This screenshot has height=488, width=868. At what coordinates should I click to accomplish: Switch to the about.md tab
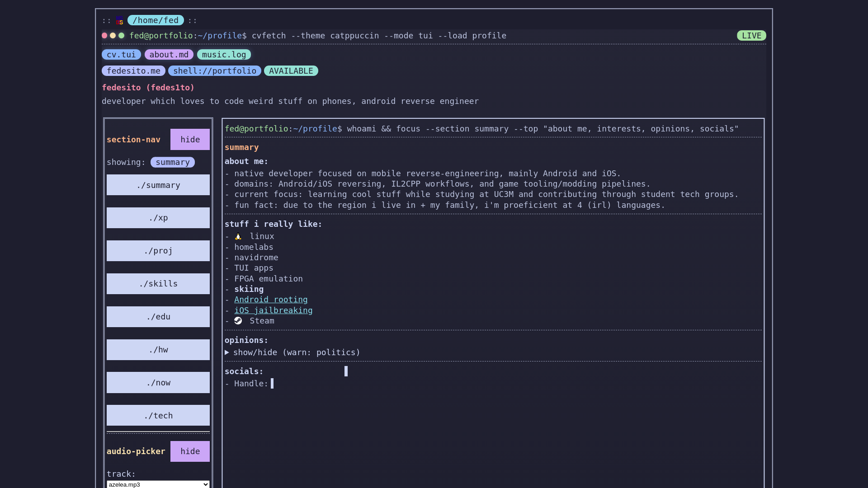(169, 55)
